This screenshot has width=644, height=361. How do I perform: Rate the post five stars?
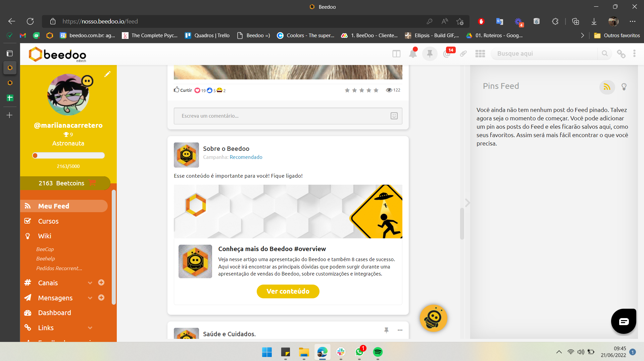[x=376, y=90]
